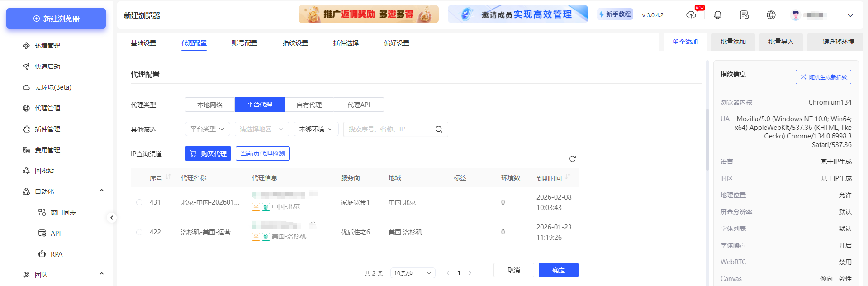Choose 自有代理 proxy type

(x=309, y=105)
